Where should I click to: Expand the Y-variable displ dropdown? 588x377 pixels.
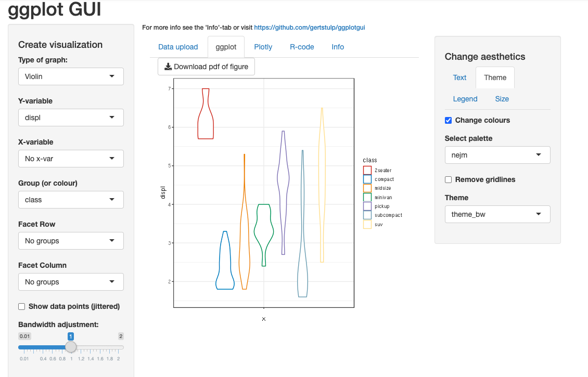click(71, 118)
